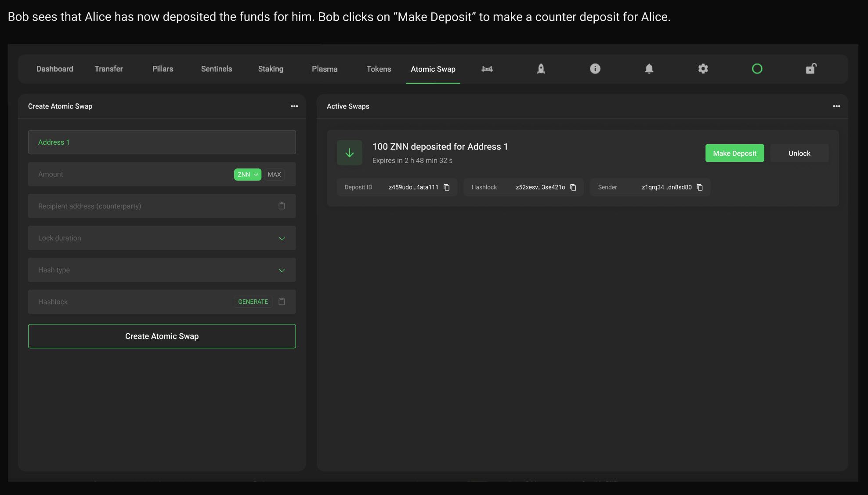The width and height of the screenshot is (868, 495).
Task: Click the Make Deposit button
Action: pyautogui.click(x=734, y=153)
